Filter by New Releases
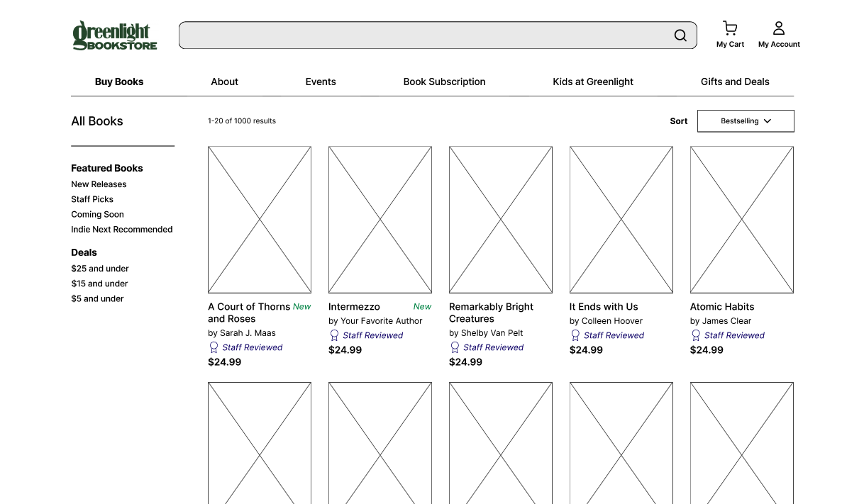Screen dimensions: 864x504 (99, 184)
